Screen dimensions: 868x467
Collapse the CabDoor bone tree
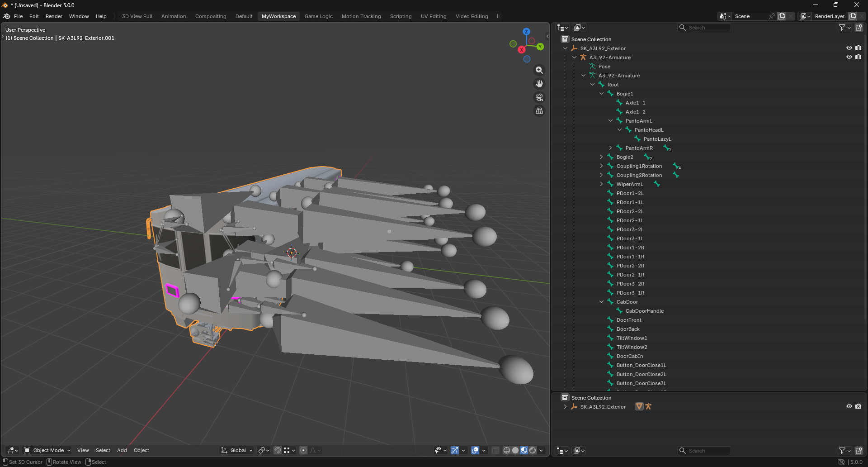pos(601,302)
